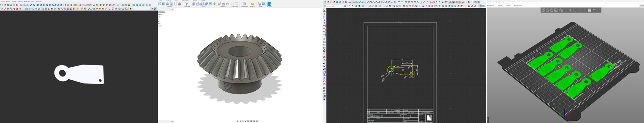Open the Pomoc menu in PrusaSlicer
Screen dimensions: 644x123
[x=505, y=3]
